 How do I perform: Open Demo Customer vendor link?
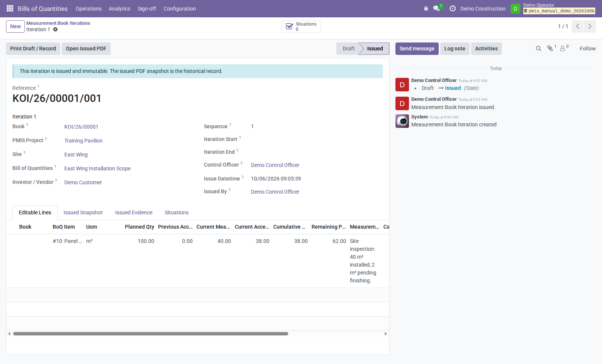83,182
